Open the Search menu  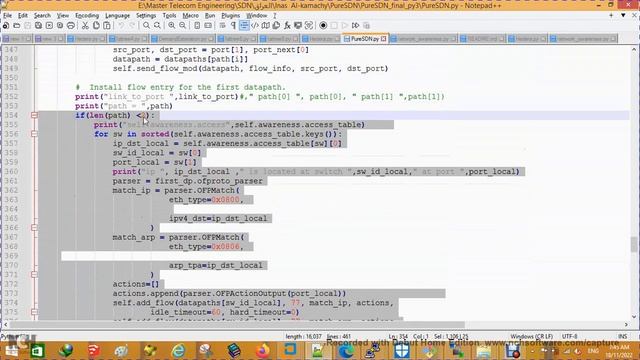tap(42, 16)
